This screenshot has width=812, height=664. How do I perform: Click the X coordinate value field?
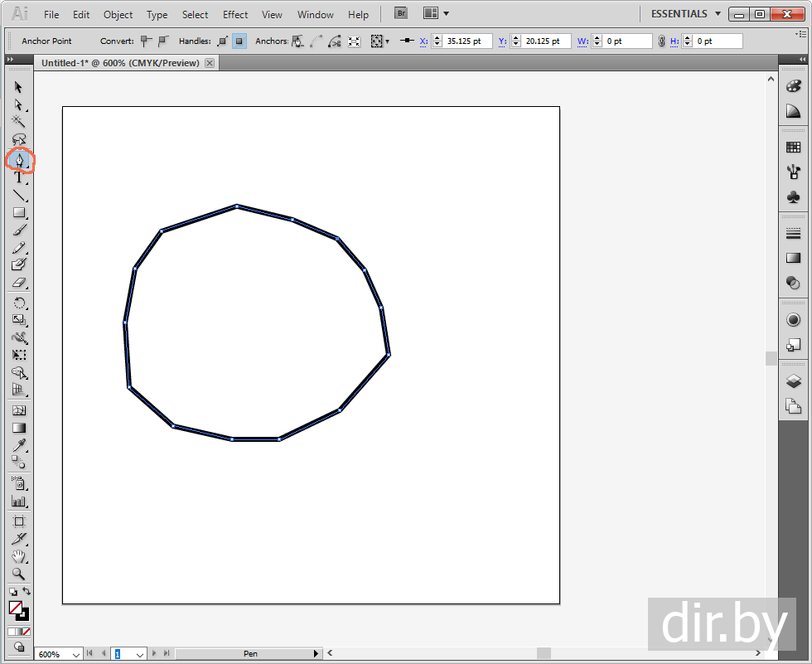pyautogui.click(x=466, y=41)
